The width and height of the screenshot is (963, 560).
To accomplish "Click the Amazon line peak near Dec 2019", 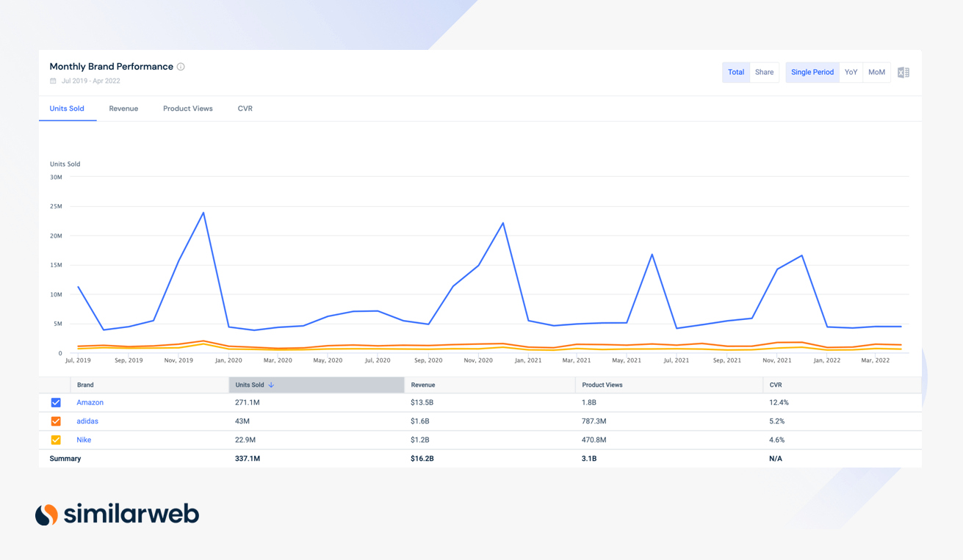I will [203, 213].
